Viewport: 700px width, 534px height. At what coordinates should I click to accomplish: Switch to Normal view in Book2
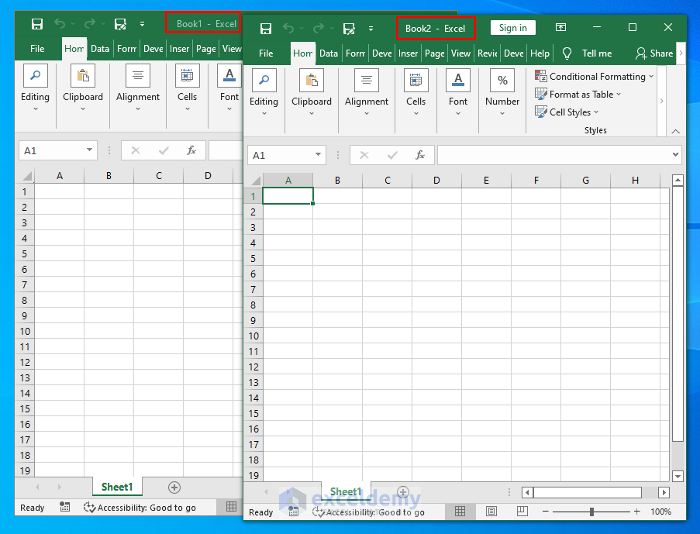click(460, 511)
